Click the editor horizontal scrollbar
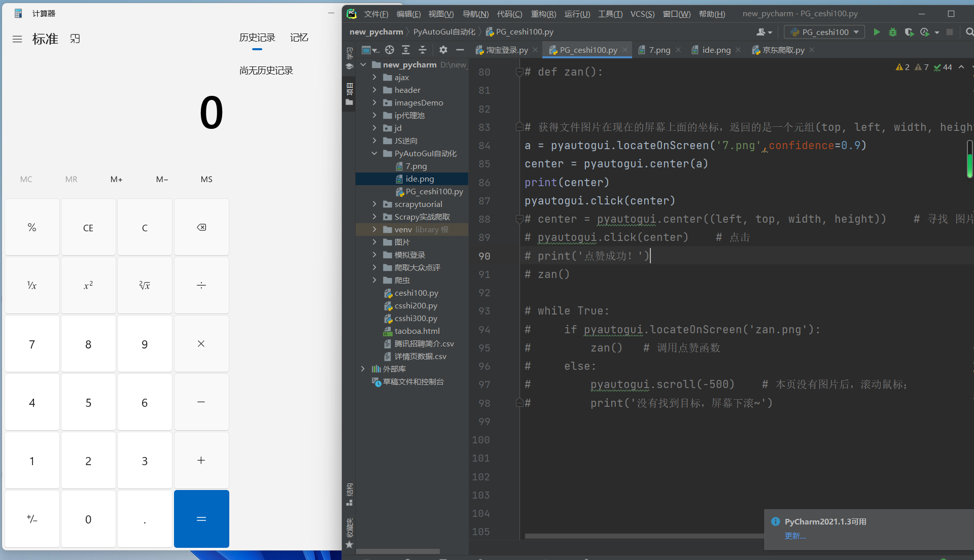The height and width of the screenshot is (560, 974). point(644,536)
